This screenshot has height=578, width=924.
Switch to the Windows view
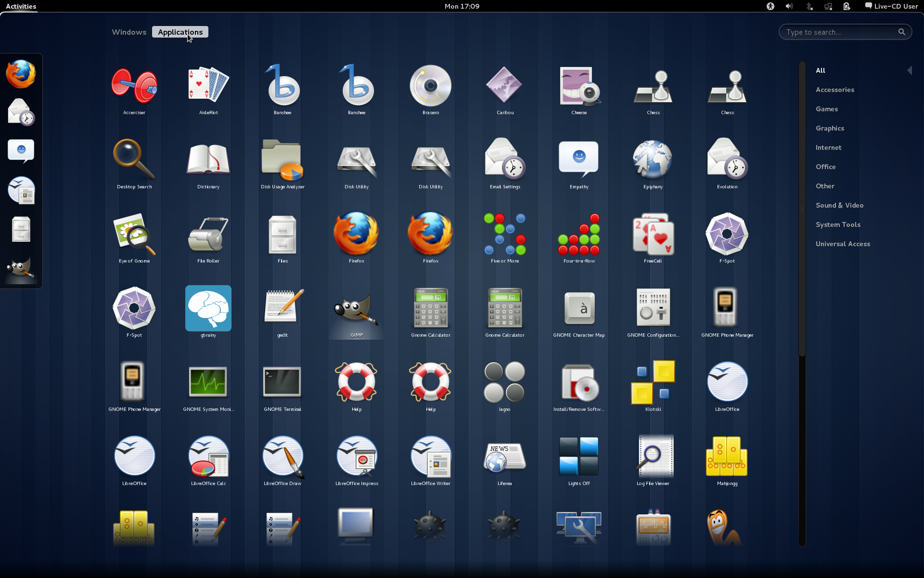[x=129, y=32]
